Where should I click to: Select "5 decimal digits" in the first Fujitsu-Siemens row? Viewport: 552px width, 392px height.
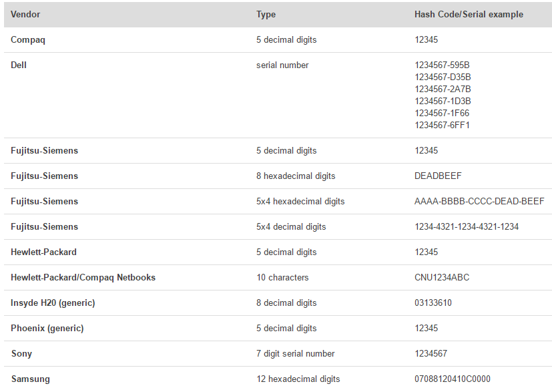pos(286,151)
